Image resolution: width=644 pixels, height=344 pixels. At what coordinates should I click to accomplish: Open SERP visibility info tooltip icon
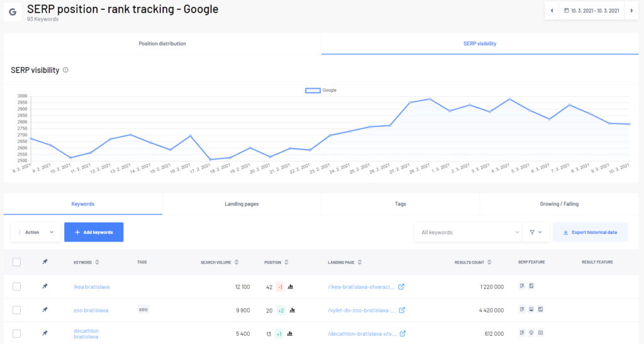tap(65, 70)
